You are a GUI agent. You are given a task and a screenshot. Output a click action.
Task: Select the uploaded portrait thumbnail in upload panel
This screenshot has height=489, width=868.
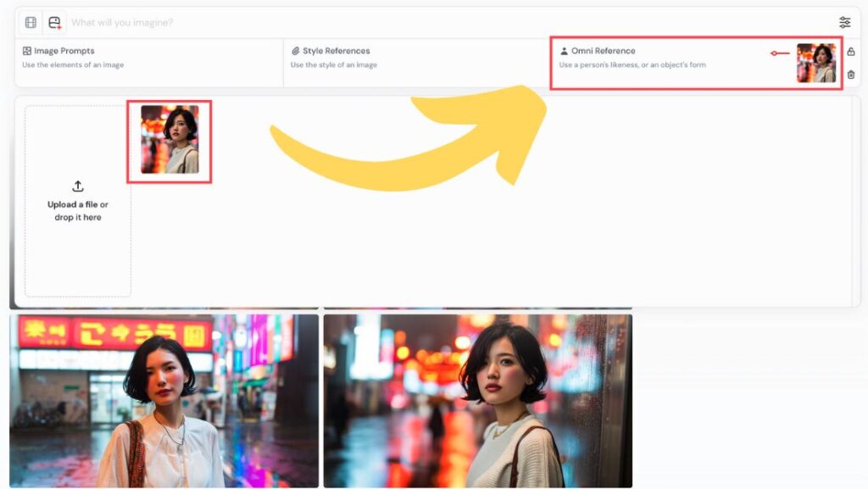(170, 140)
